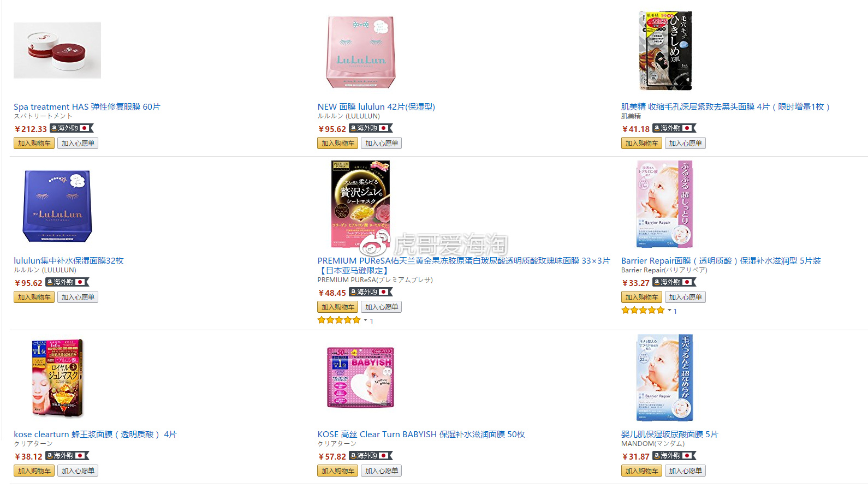Open the BABYISH mask product image
The width and height of the screenshot is (868, 488).
(x=361, y=378)
